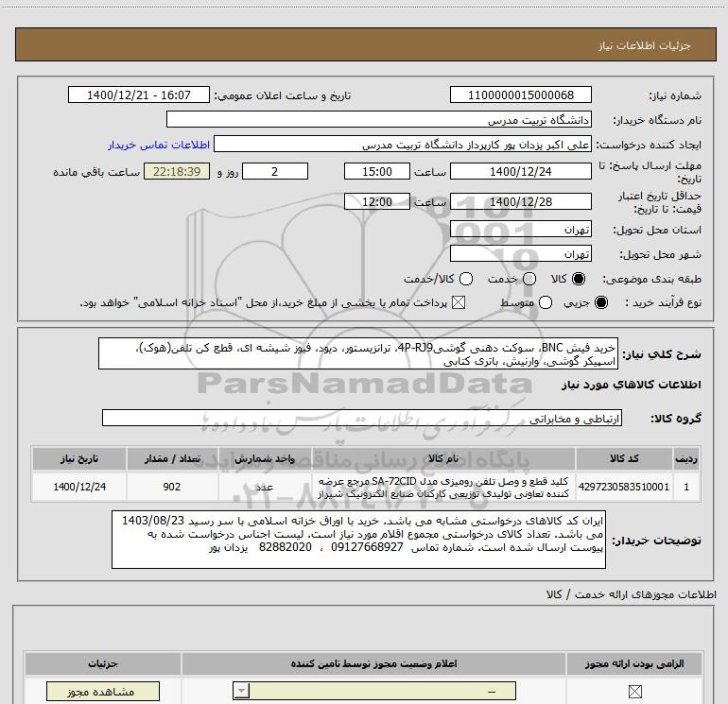The width and height of the screenshot is (728, 704).
Task: Open buyer contact information link
Action: (159, 145)
